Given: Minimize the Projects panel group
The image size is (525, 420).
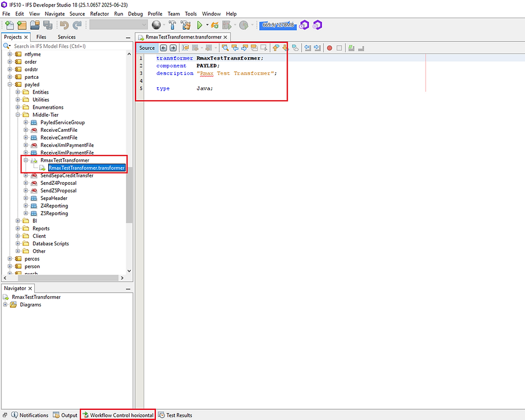Looking at the screenshot, I should (128, 37).
